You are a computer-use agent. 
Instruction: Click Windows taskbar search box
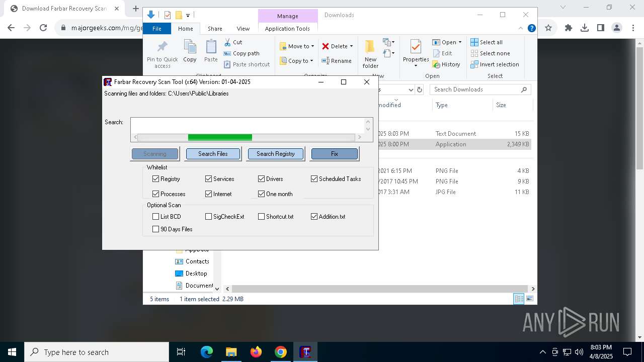(97, 352)
